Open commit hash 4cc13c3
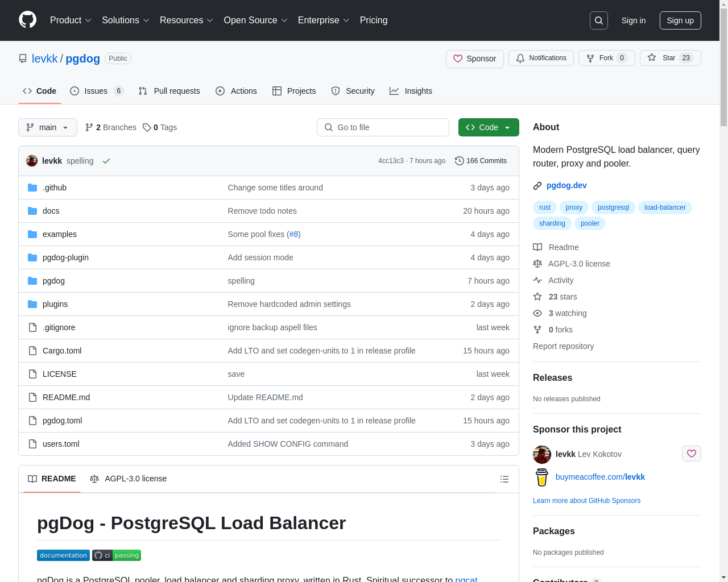 tap(391, 161)
